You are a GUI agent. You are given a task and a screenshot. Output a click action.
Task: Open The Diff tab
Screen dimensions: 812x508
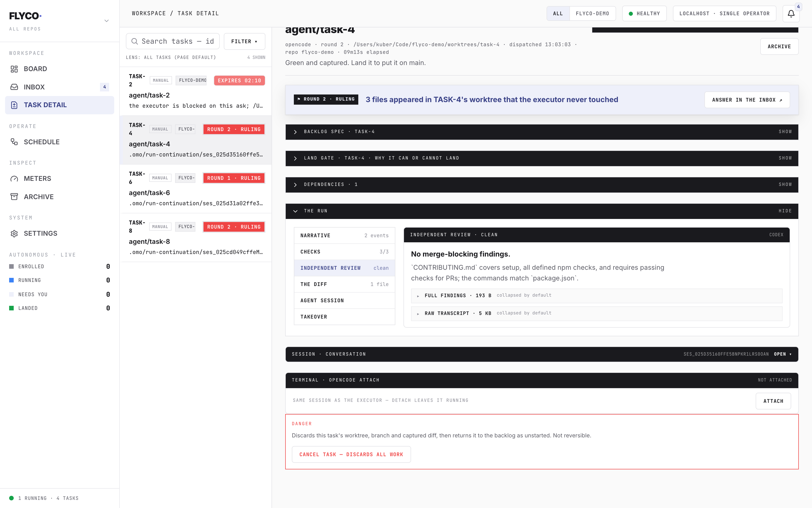click(344, 284)
